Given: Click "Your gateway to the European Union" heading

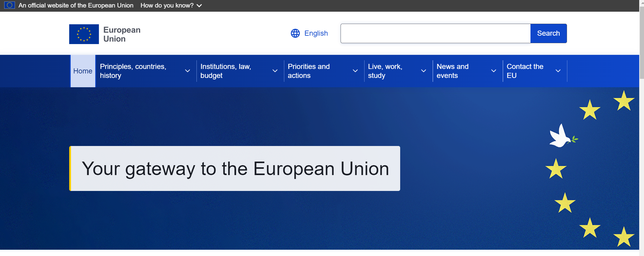Looking at the screenshot, I should [x=235, y=168].
